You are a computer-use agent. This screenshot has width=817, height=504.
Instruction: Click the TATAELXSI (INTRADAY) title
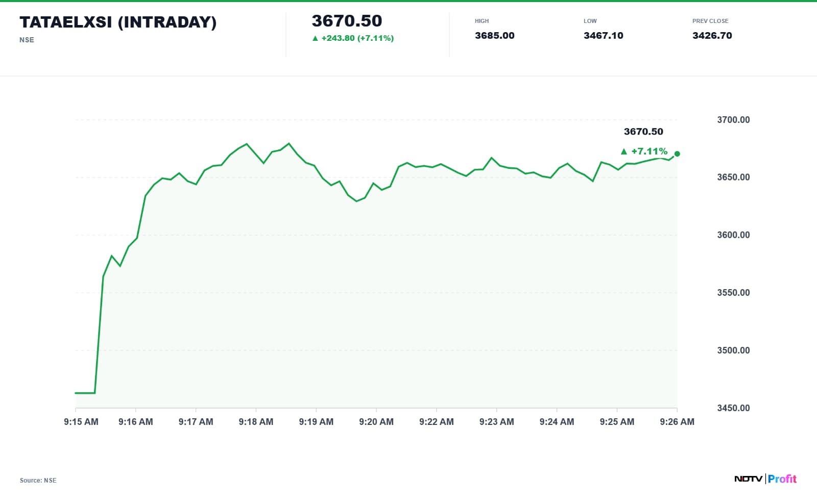118,22
